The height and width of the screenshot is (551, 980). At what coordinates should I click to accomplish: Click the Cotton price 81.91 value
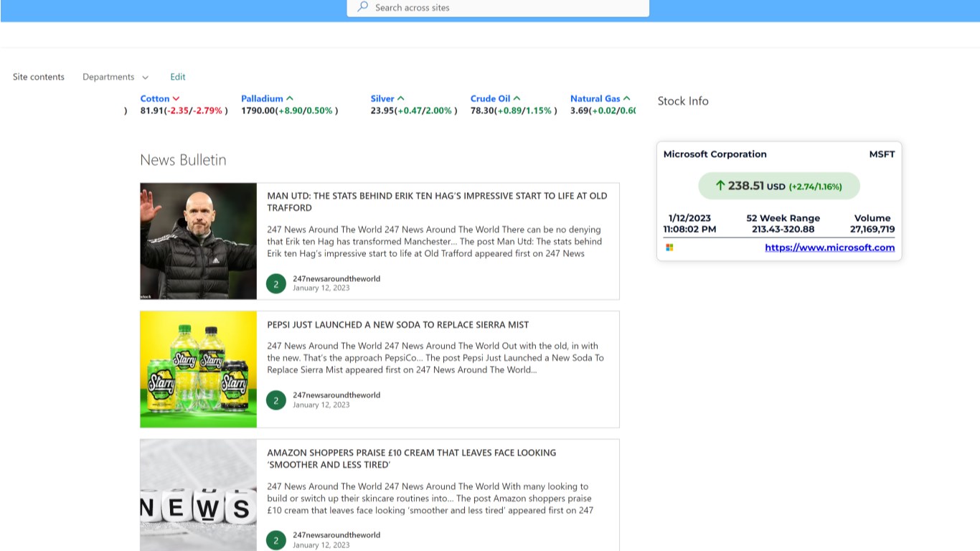point(151,110)
